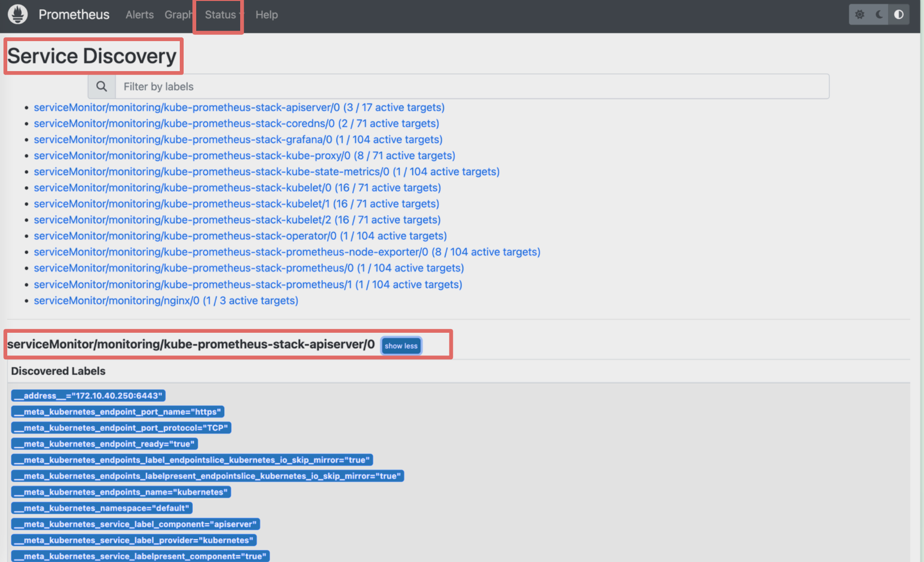Click the search magnifier icon
Viewport: 924px width, 562px height.
pos(101,87)
